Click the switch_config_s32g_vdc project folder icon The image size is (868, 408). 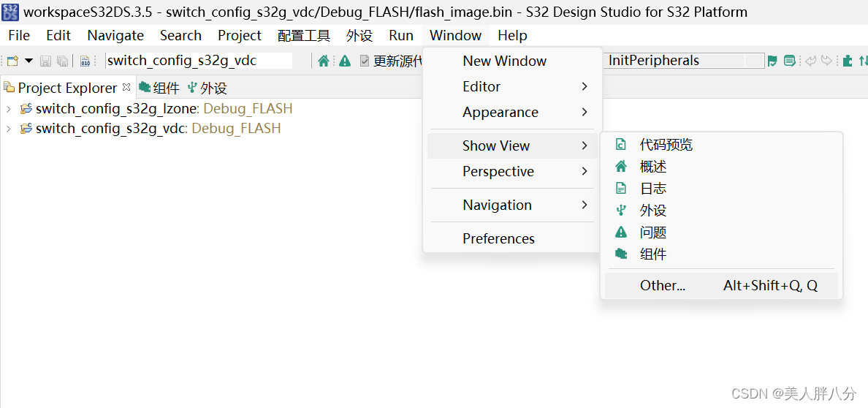click(x=26, y=129)
